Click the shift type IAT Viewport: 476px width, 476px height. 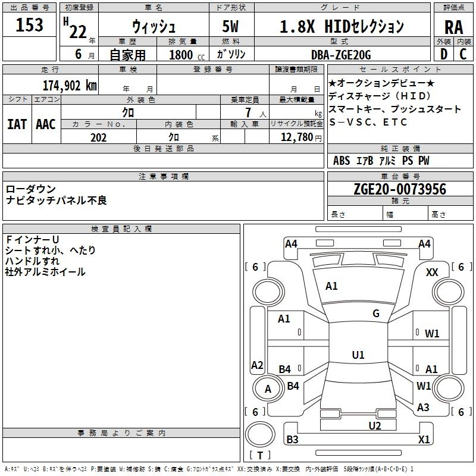(x=17, y=124)
